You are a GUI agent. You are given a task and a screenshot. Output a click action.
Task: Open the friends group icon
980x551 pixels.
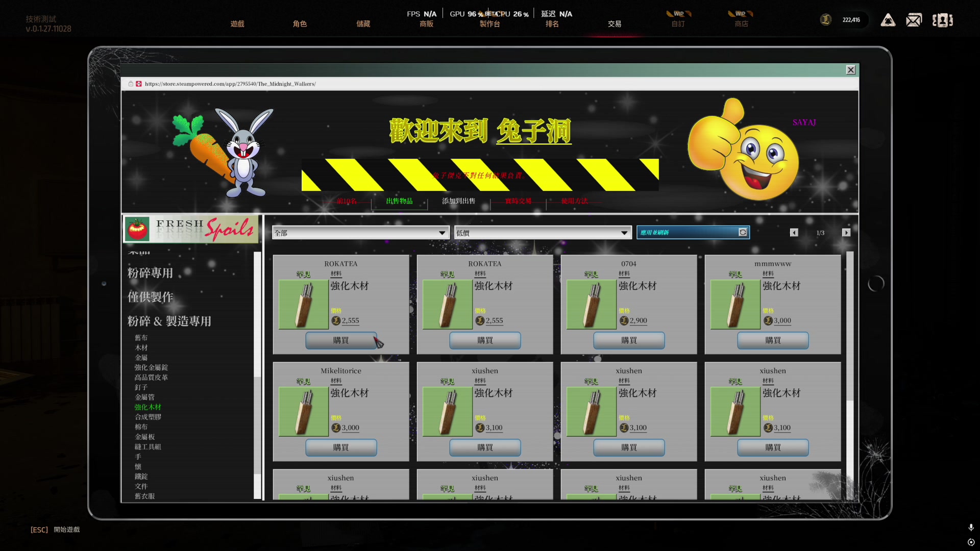(942, 20)
